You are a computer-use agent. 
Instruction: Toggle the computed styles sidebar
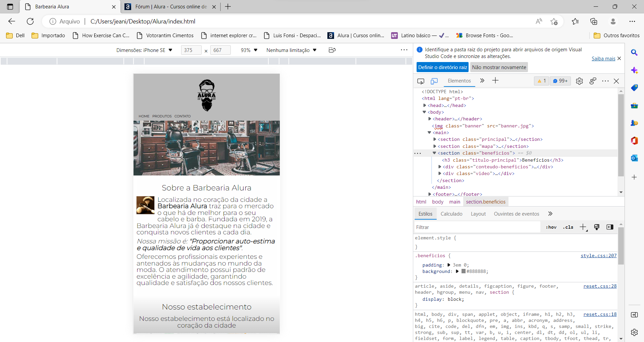[x=610, y=227]
